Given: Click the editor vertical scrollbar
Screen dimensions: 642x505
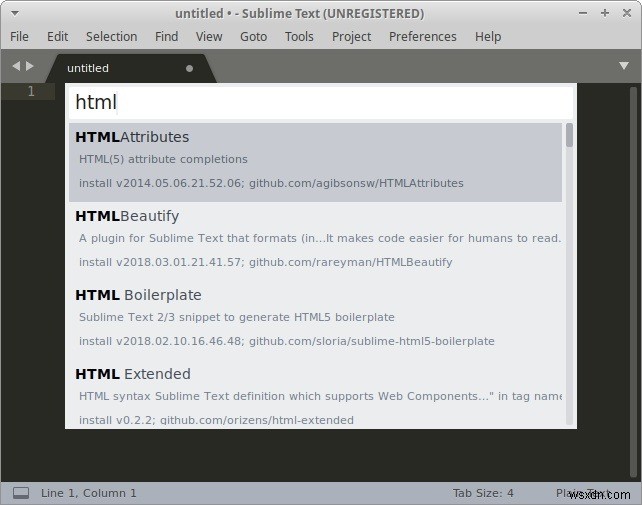Looking at the screenshot, I should tap(633, 282).
